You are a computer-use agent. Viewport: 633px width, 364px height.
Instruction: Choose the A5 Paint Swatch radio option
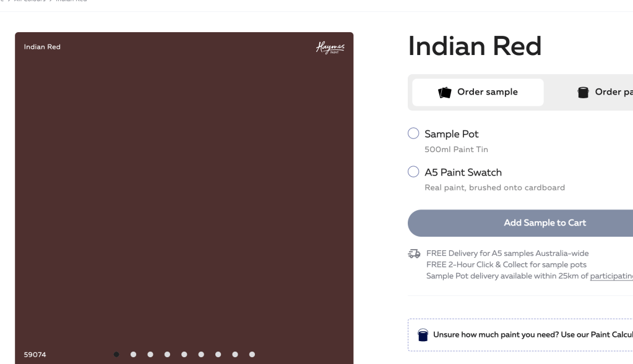[x=414, y=172]
